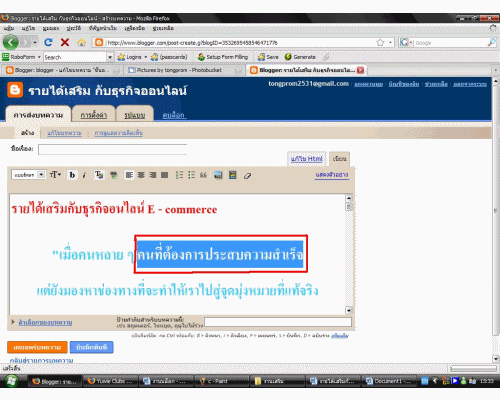Insert a link using the link icon
This screenshot has height=400, width=500.
pos(114,175)
